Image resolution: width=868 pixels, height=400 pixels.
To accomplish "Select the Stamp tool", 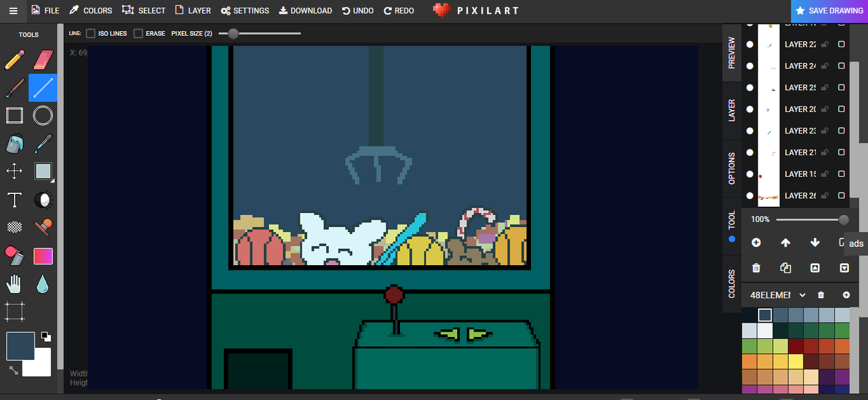I will 43,228.
